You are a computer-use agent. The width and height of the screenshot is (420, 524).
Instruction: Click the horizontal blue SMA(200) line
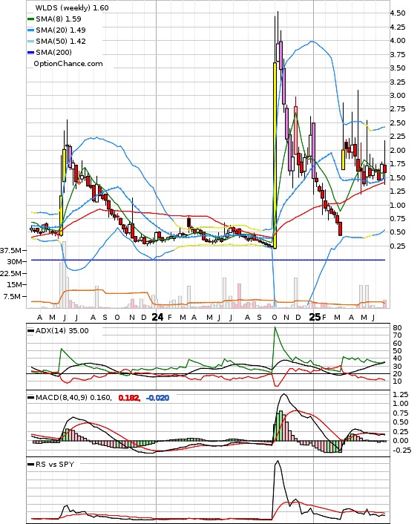[208, 260]
